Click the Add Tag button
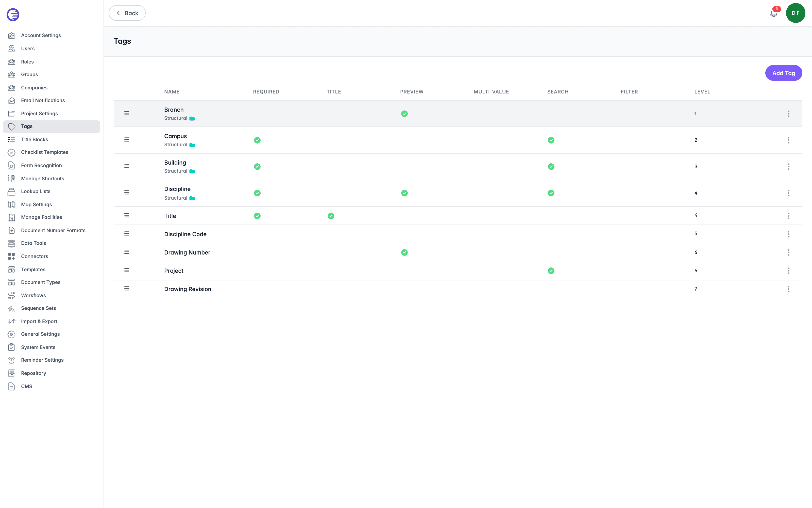 pyautogui.click(x=784, y=73)
